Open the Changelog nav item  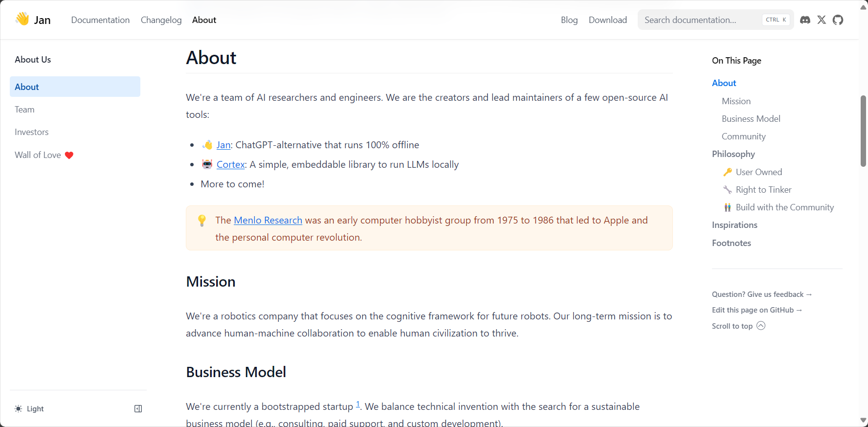(x=161, y=20)
